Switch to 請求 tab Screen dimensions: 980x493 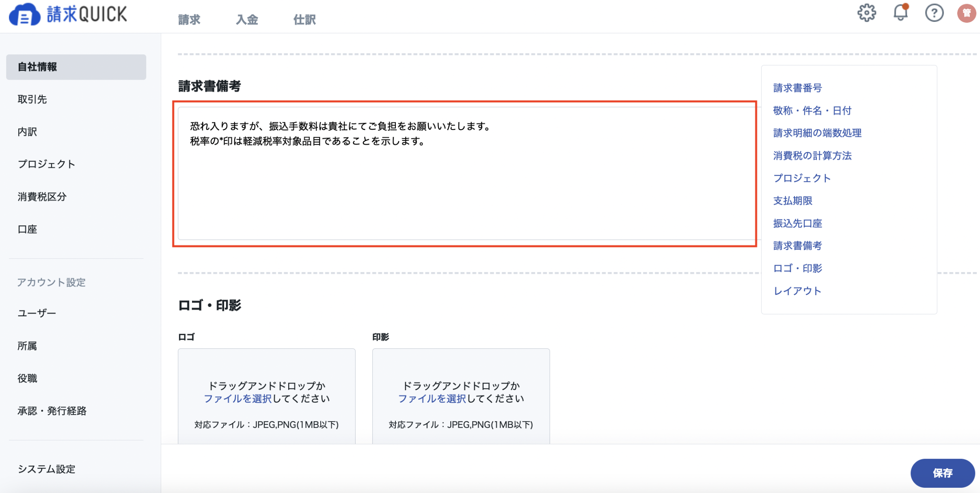(x=189, y=19)
